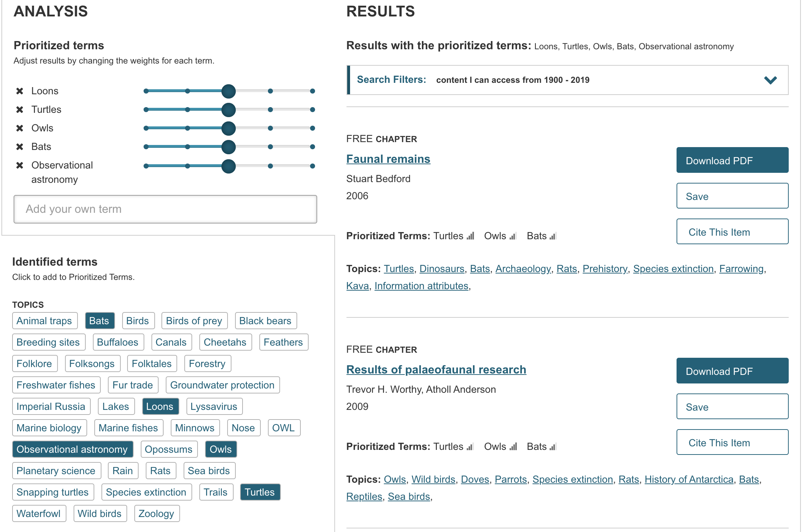Select Groundwater protection topic tag
This screenshot has height=532, width=803.
(223, 385)
